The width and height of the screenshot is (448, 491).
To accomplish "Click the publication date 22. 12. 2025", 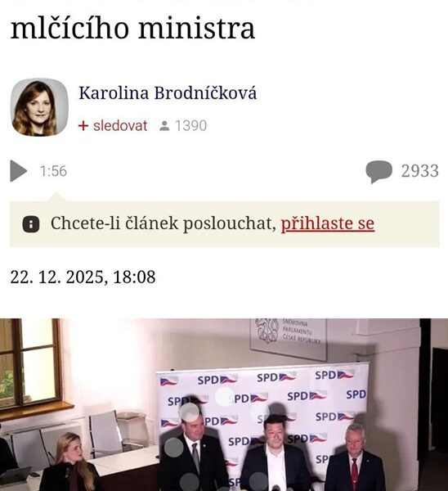I will coord(57,277).
